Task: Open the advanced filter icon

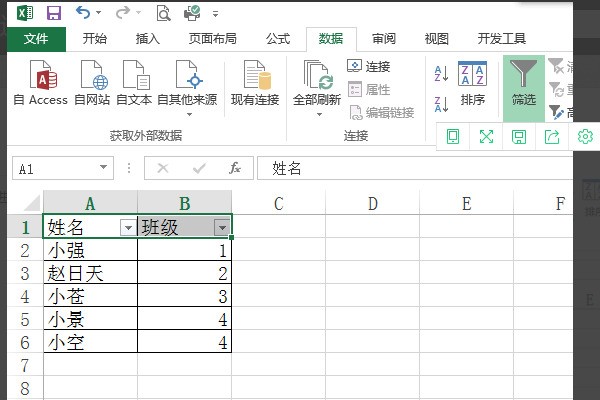Action: (x=556, y=112)
